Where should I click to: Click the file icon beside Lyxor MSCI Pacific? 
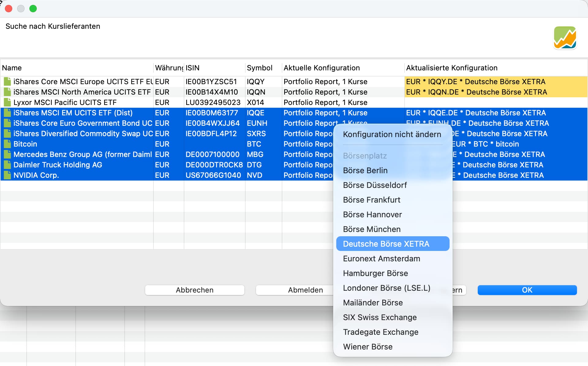pyautogui.click(x=7, y=102)
